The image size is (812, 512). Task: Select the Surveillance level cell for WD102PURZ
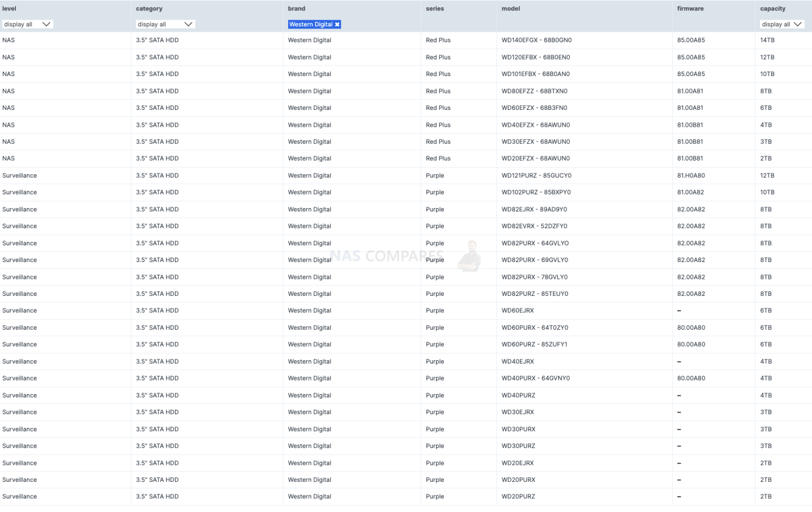tap(20, 192)
